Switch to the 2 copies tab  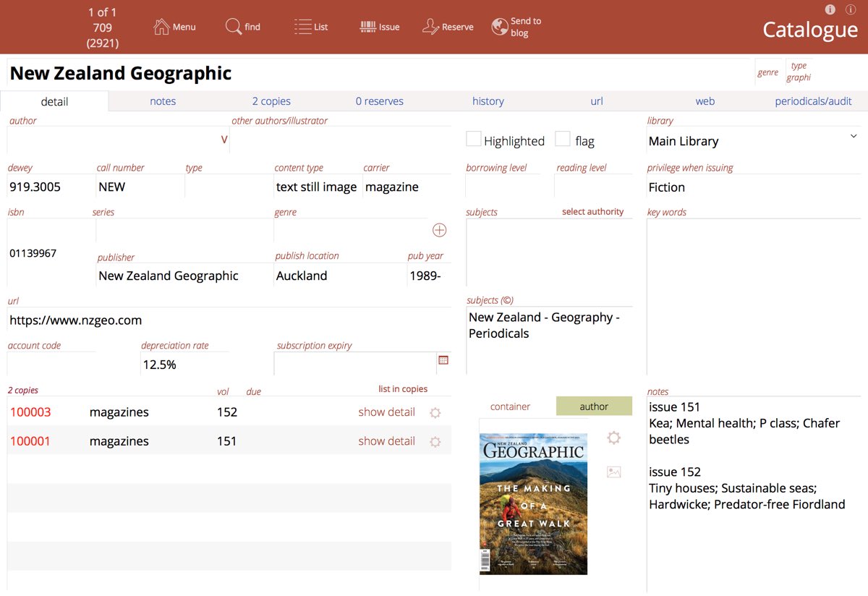click(x=271, y=101)
